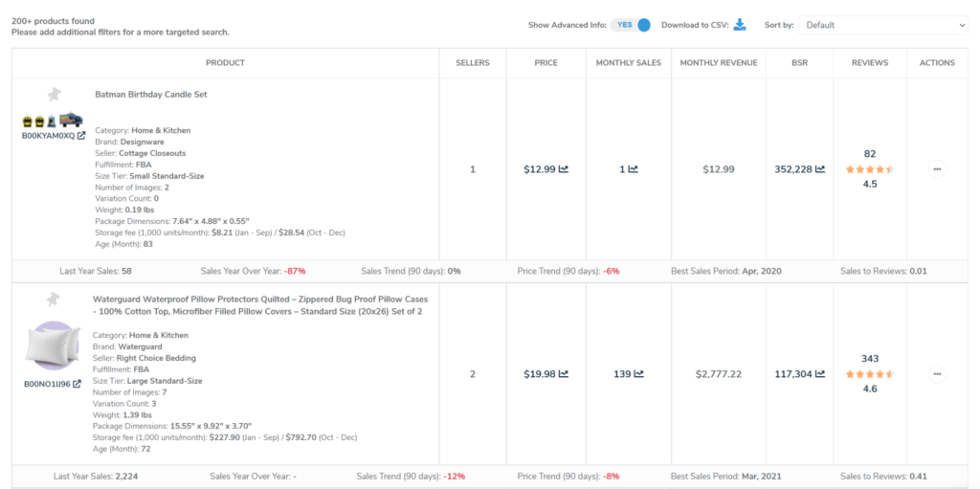The image size is (980, 489).
Task: Pin the Waterguard Pillow Protectors product
Action: pos(55,300)
